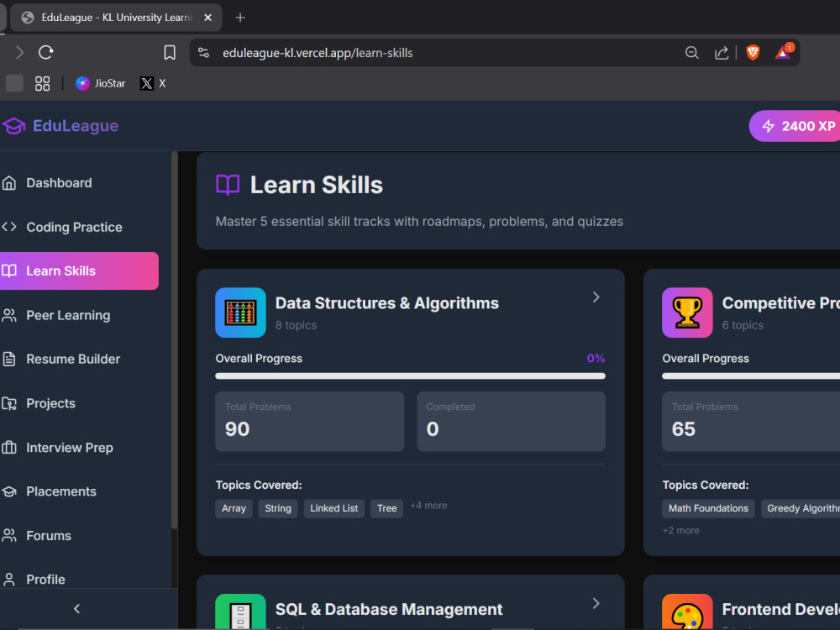Click the trophy icon for Competitive Programming
Image resolution: width=840 pixels, height=630 pixels.
pyautogui.click(x=687, y=312)
